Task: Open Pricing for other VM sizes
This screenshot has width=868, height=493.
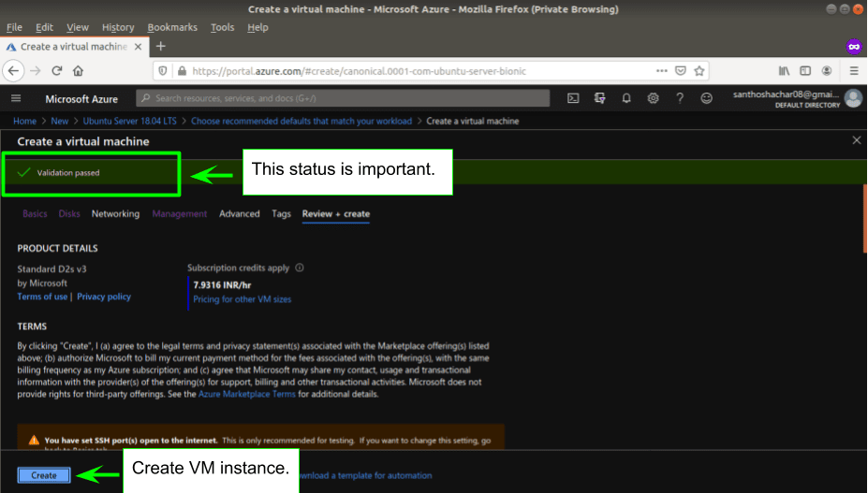Action: tap(242, 299)
